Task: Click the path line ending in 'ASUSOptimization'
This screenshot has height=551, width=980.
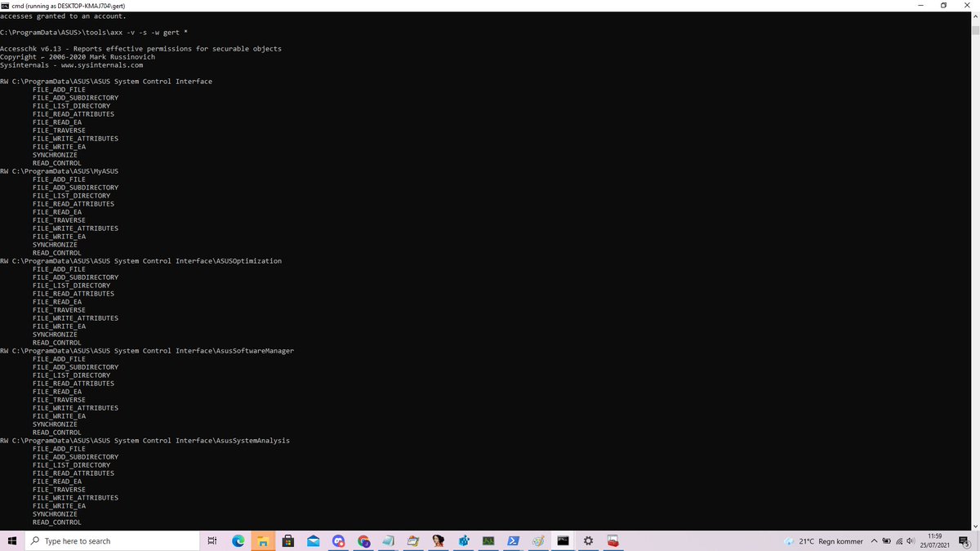Action: click(140, 261)
